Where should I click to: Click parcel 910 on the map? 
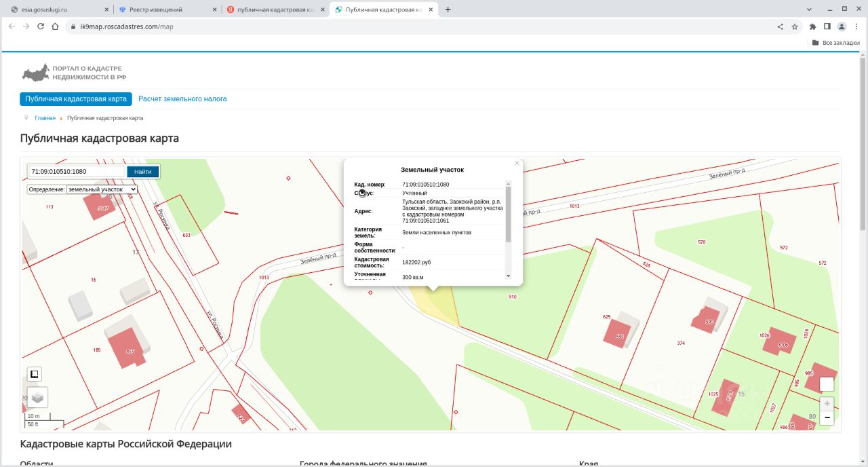[x=513, y=297]
